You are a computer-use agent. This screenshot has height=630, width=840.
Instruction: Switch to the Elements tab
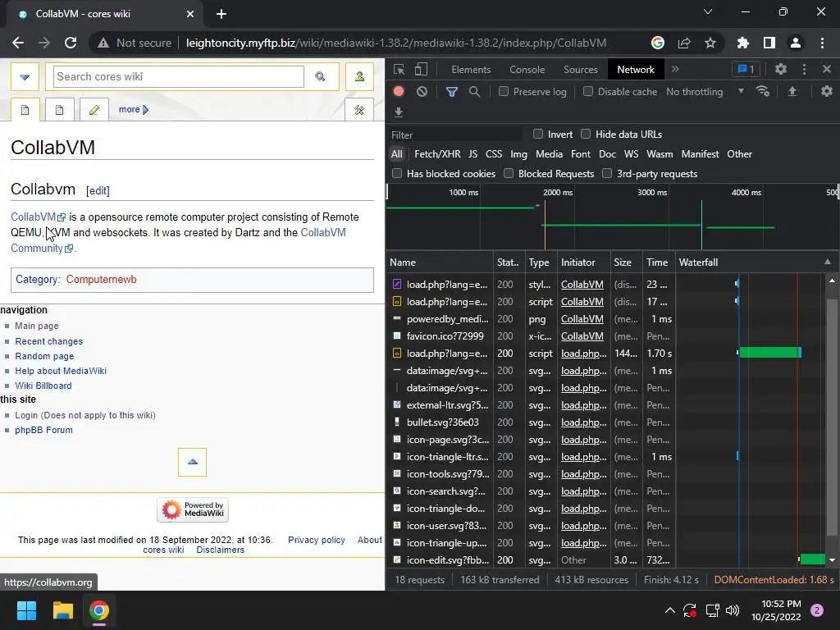pos(471,70)
